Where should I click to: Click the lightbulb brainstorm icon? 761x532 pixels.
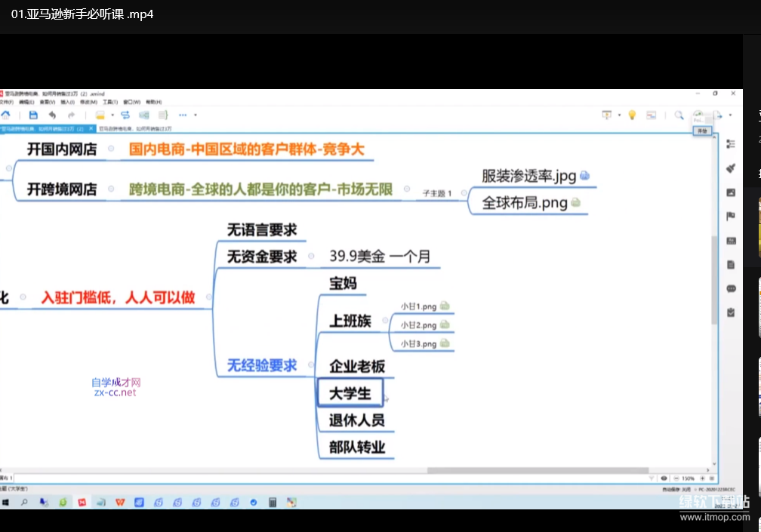[x=632, y=115]
